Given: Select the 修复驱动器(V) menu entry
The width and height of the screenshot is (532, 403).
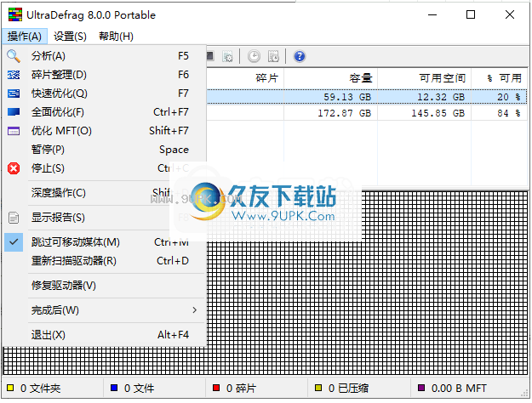Looking at the screenshot, I should point(105,286).
